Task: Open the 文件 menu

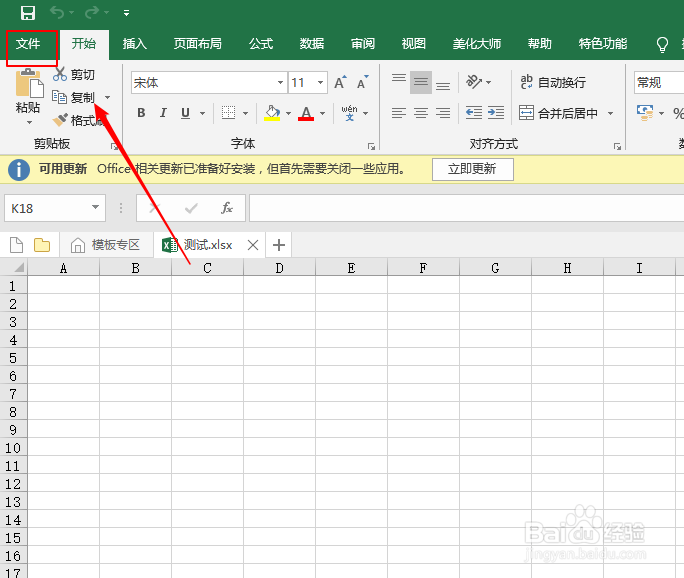Action: 28,44
